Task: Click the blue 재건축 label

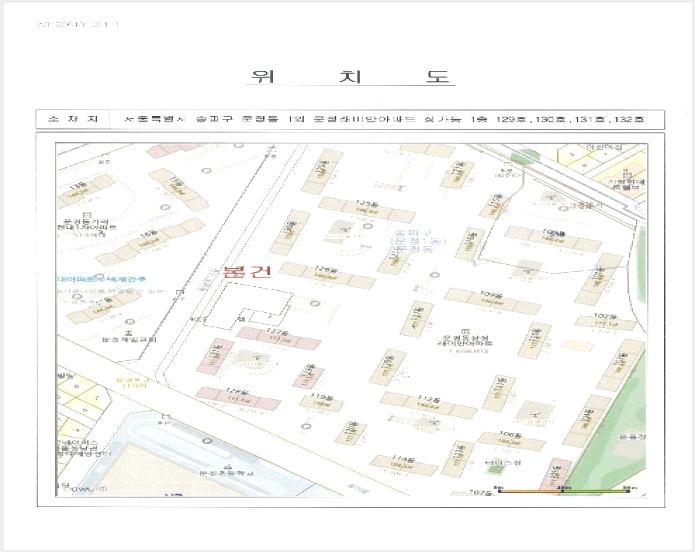Action: [102, 279]
